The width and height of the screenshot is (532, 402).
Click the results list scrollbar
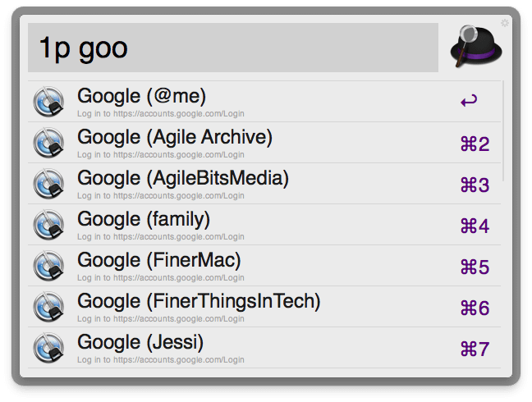pos(502,131)
